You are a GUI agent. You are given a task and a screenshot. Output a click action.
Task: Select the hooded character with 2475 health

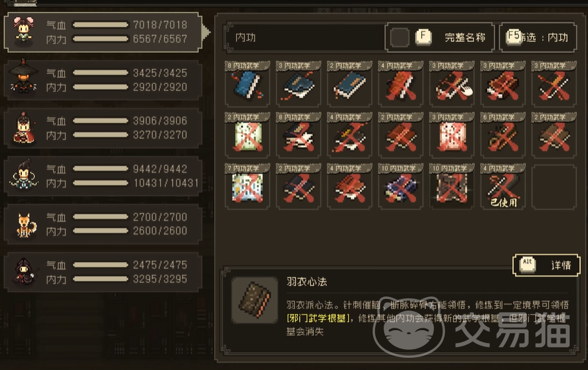[103, 272]
